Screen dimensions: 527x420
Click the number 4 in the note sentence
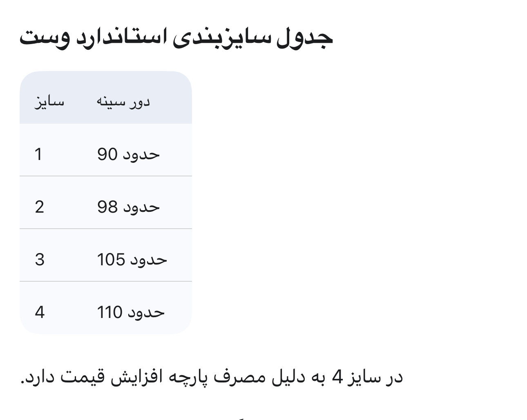(x=337, y=377)
